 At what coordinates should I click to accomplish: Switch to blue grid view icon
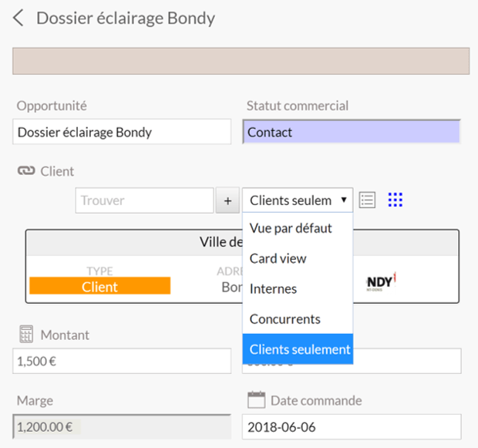396,200
